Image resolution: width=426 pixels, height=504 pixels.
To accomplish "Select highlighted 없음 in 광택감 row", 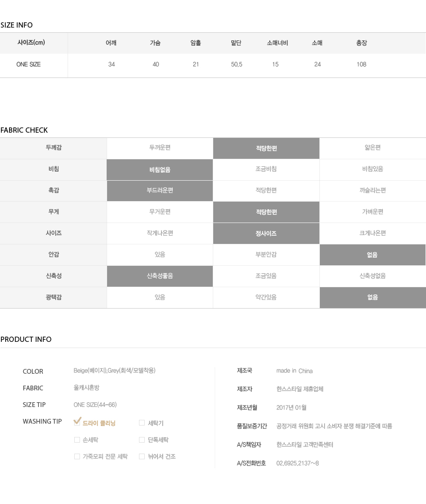I will coord(373,298).
